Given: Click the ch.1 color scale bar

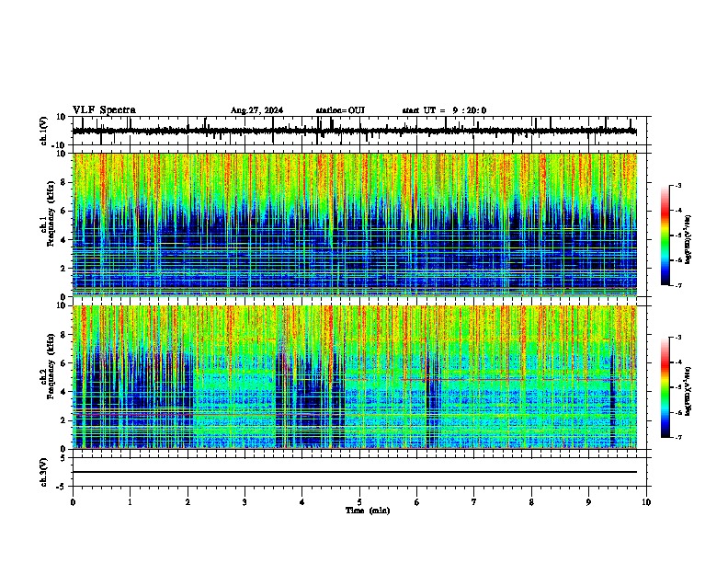Looking at the screenshot, I should pos(665,236).
